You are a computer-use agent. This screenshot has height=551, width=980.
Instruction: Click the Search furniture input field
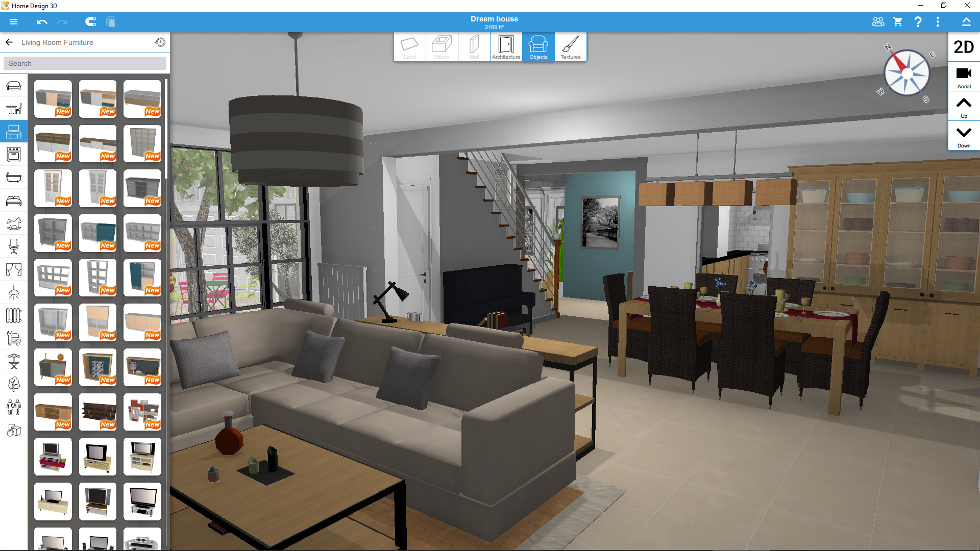tap(85, 63)
